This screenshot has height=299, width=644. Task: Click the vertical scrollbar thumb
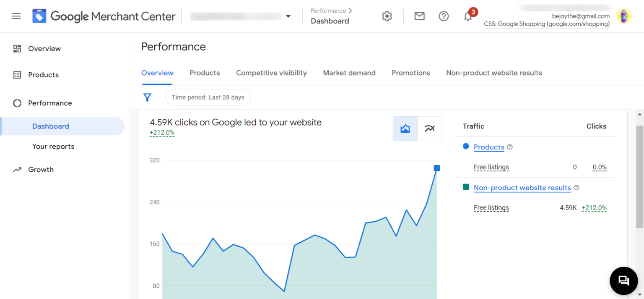(639, 176)
